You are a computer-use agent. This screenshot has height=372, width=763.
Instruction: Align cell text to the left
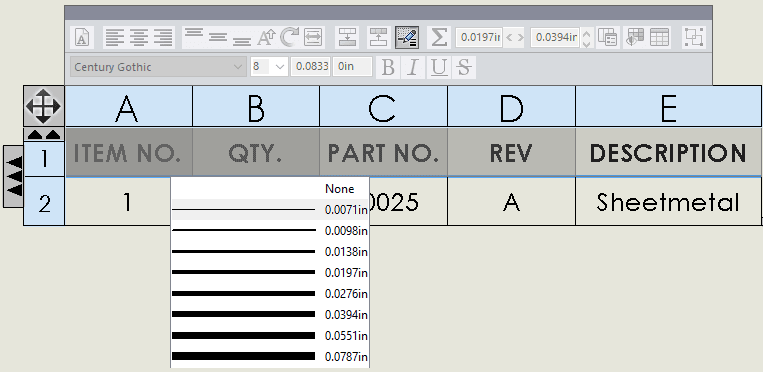tap(115, 37)
